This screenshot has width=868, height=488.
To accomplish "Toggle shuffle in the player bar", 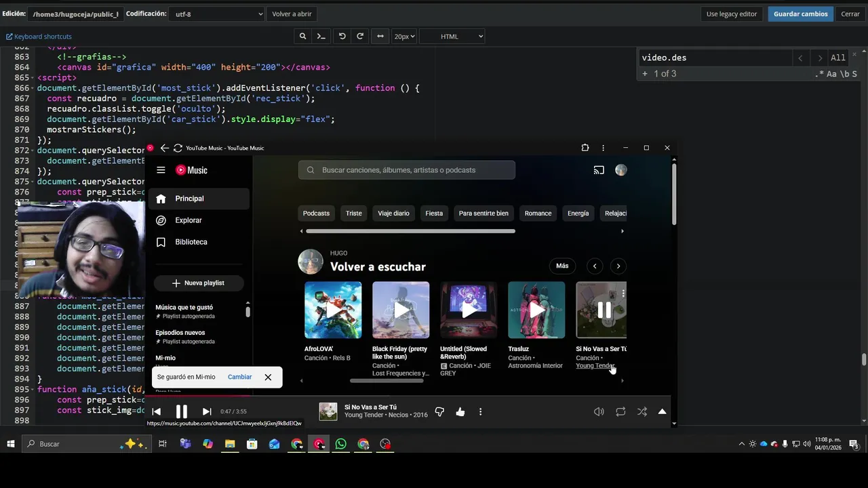I will (642, 411).
